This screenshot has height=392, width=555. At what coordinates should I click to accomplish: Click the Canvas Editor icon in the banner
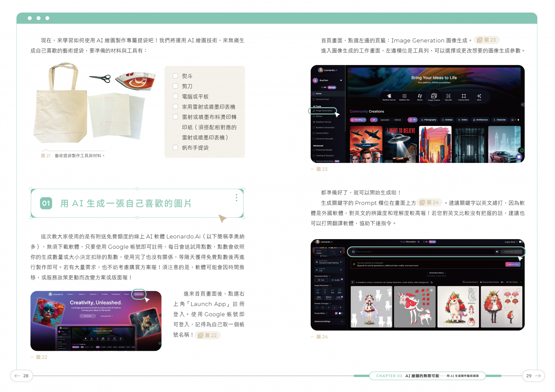tap(464, 96)
